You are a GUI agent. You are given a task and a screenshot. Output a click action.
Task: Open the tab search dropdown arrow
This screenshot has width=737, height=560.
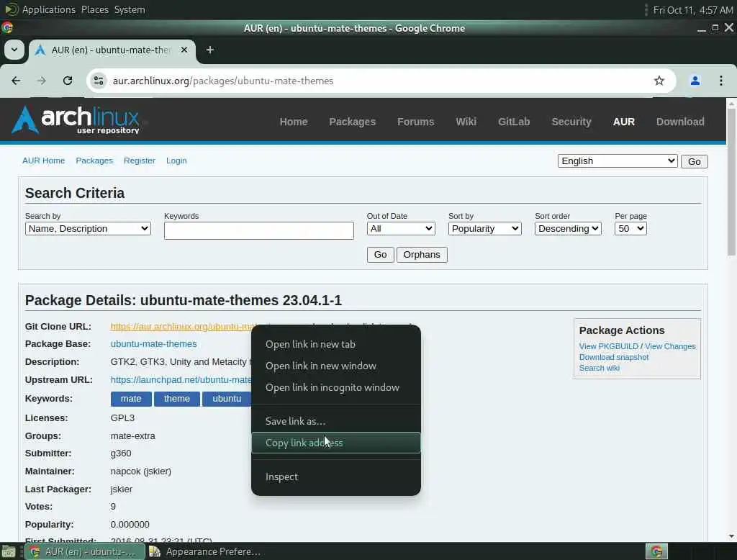pyautogui.click(x=14, y=50)
